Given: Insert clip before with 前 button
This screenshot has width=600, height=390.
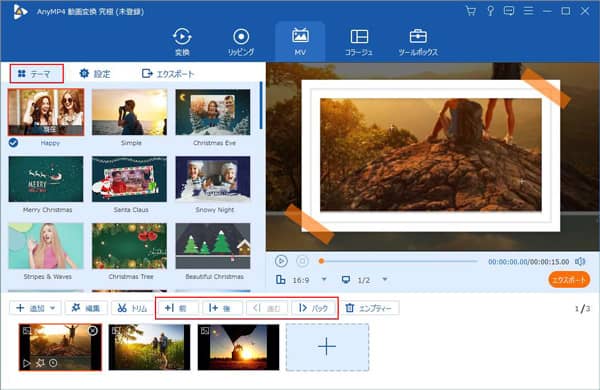Looking at the screenshot, I should [x=178, y=308].
